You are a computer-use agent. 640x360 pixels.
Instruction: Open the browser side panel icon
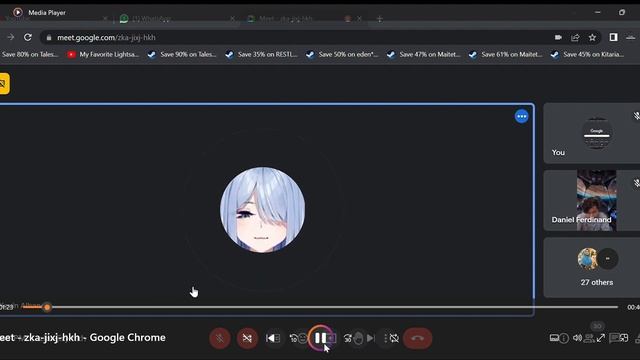tap(613, 38)
